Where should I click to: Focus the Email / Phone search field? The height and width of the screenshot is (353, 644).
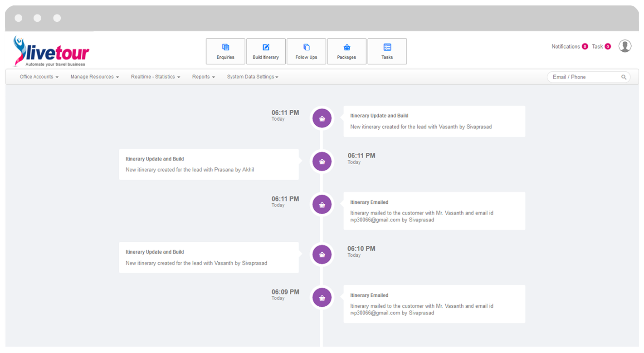click(x=589, y=77)
